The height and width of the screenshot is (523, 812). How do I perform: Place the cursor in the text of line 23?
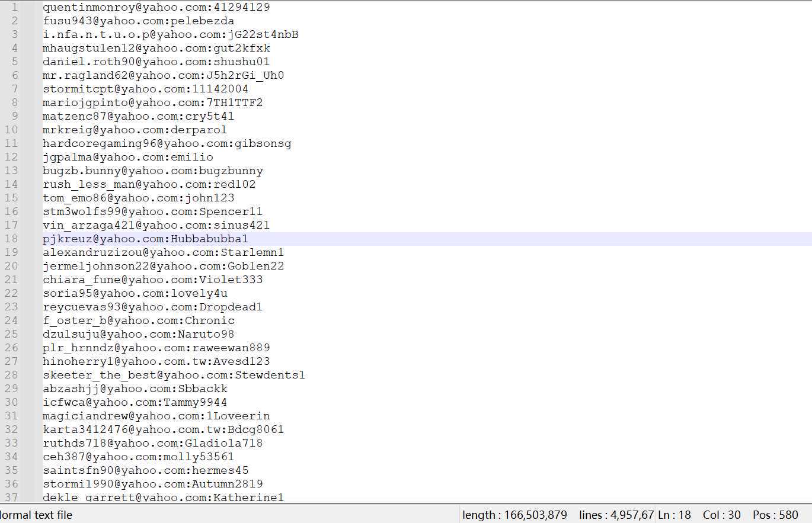tap(153, 307)
